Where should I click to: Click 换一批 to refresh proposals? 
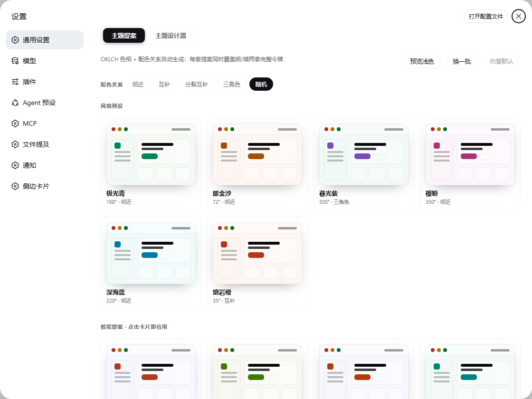[x=462, y=61]
